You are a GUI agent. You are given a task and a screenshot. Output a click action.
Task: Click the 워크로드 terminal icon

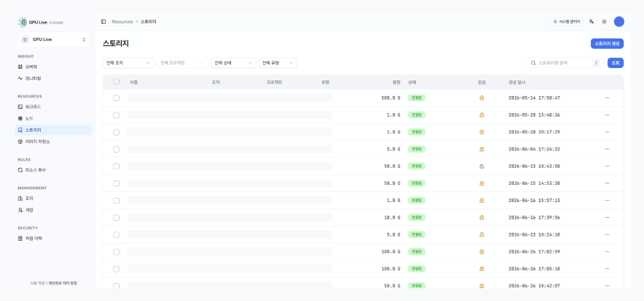(21, 107)
